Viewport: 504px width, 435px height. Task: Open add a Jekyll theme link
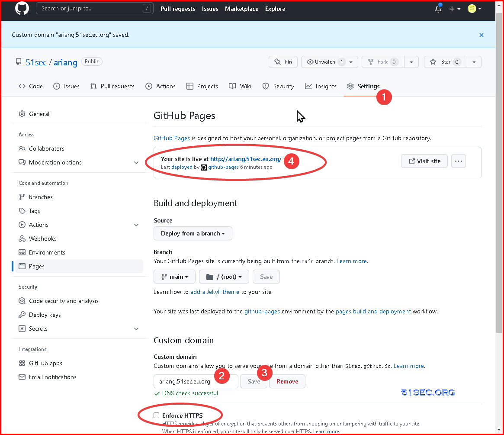(x=215, y=292)
